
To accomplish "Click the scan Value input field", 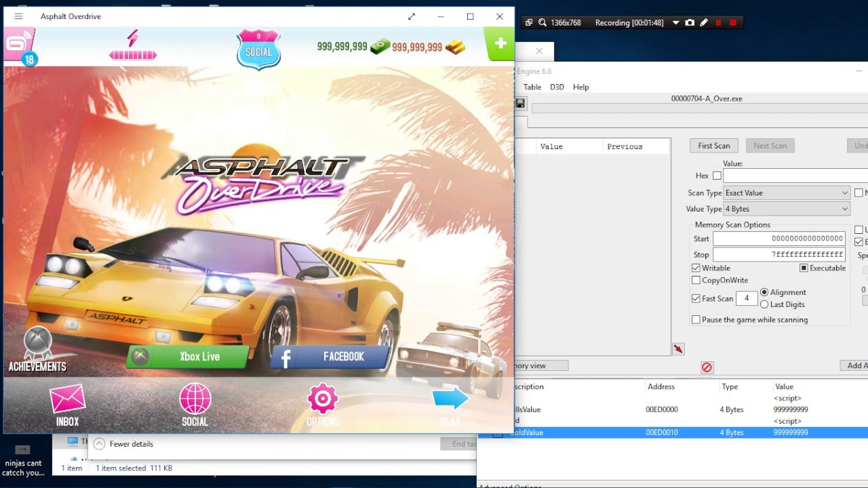I will pyautogui.click(x=795, y=176).
